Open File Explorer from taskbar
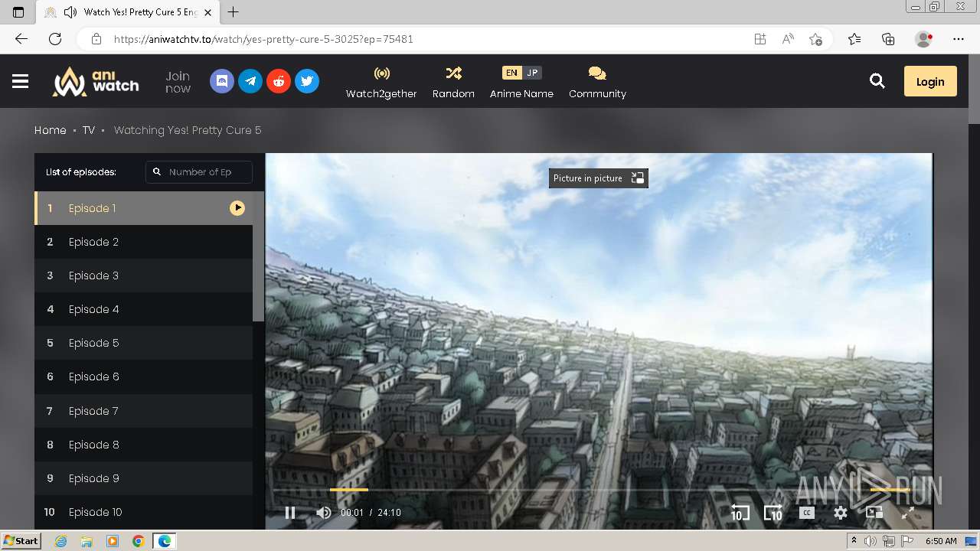This screenshot has width=980, height=551. coord(87,541)
